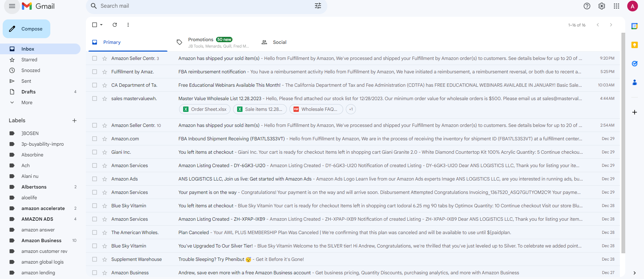Viewport: 644px width, 279px height.
Task: Open the account avatar menu
Action: (633, 6)
